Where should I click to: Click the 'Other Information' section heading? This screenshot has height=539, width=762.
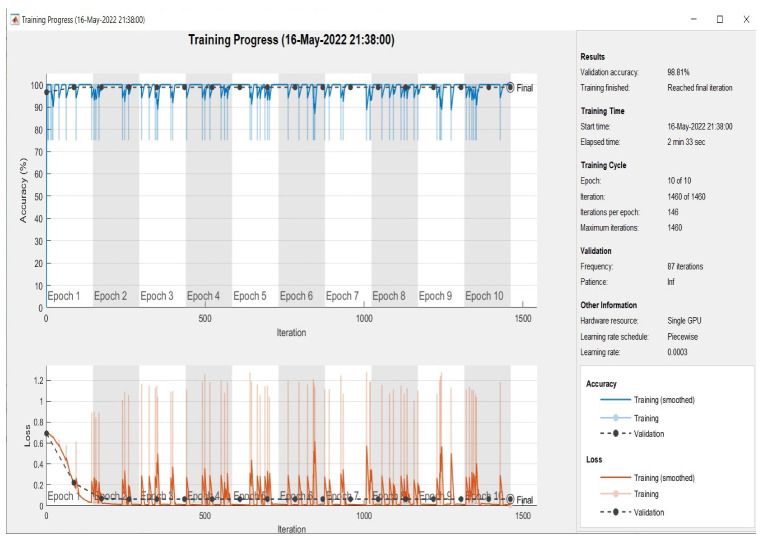point(608,305)
